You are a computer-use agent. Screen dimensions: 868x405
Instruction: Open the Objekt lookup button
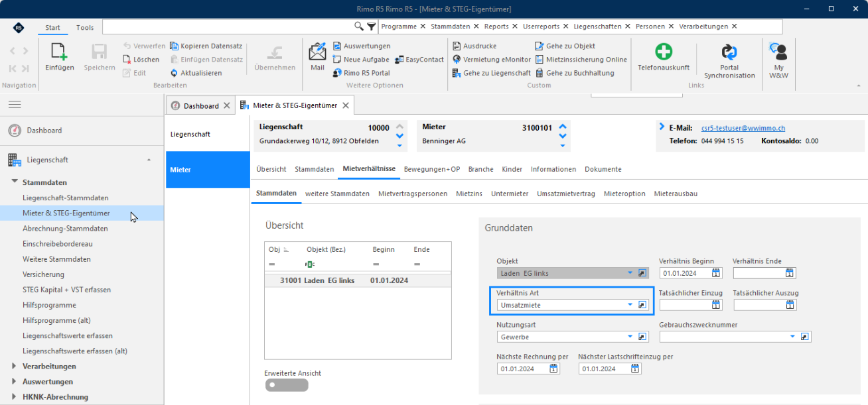642,273
